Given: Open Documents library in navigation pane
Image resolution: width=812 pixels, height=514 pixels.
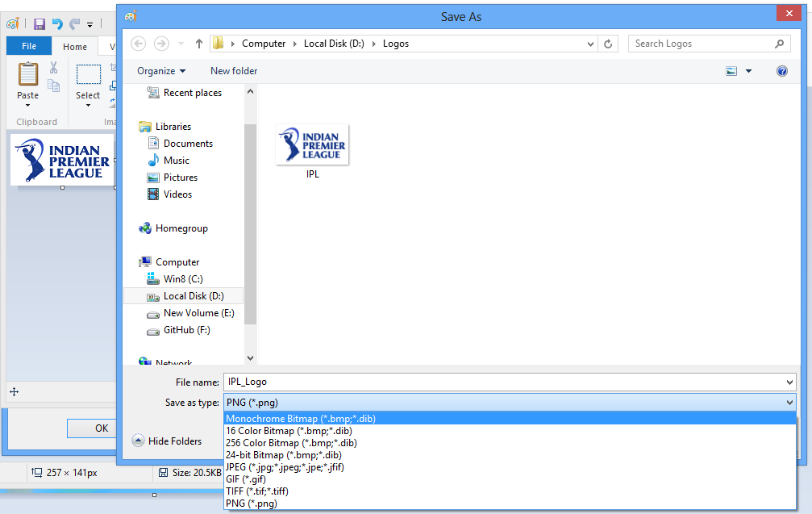Looking at the screenshot, I should 188,144.
